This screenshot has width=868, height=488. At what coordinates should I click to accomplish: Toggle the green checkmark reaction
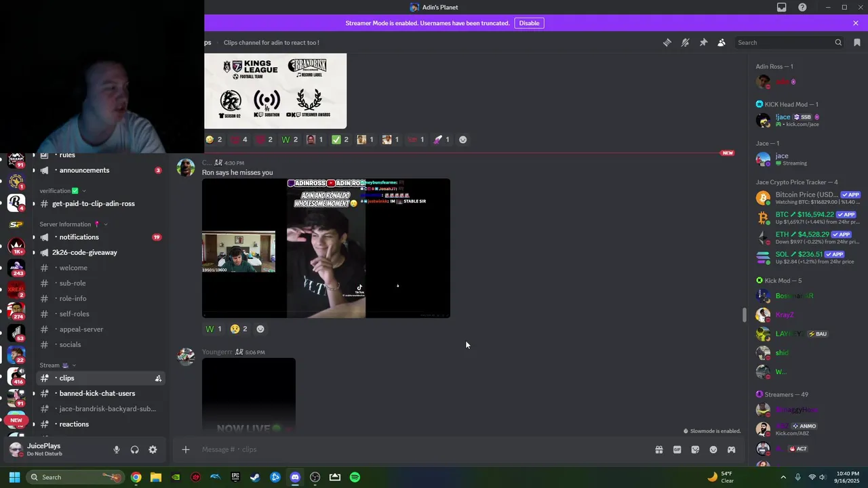340,140
